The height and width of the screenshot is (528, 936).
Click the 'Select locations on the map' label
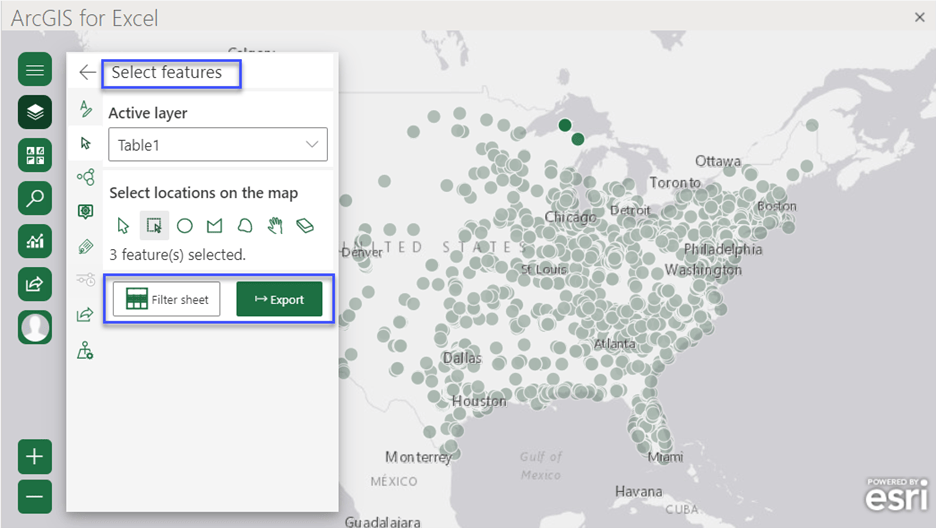pyautogui.click(x=204, y=193)
